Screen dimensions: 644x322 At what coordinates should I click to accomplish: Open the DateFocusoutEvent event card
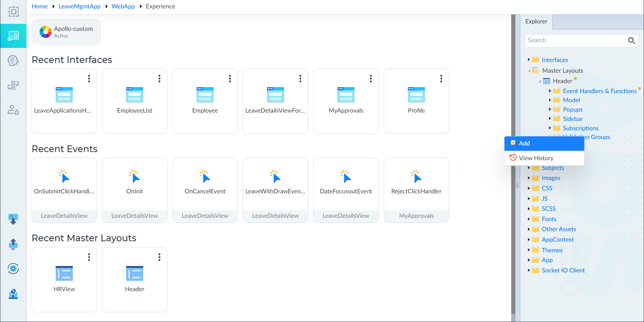pos(346,190)
